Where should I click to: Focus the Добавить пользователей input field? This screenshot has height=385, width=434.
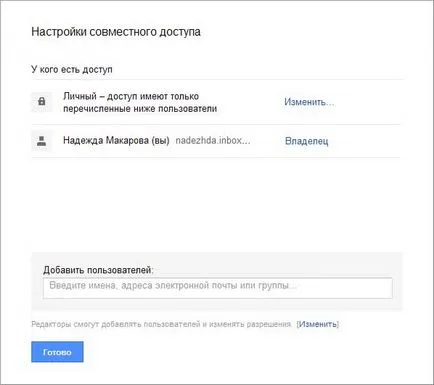[217, 288]
